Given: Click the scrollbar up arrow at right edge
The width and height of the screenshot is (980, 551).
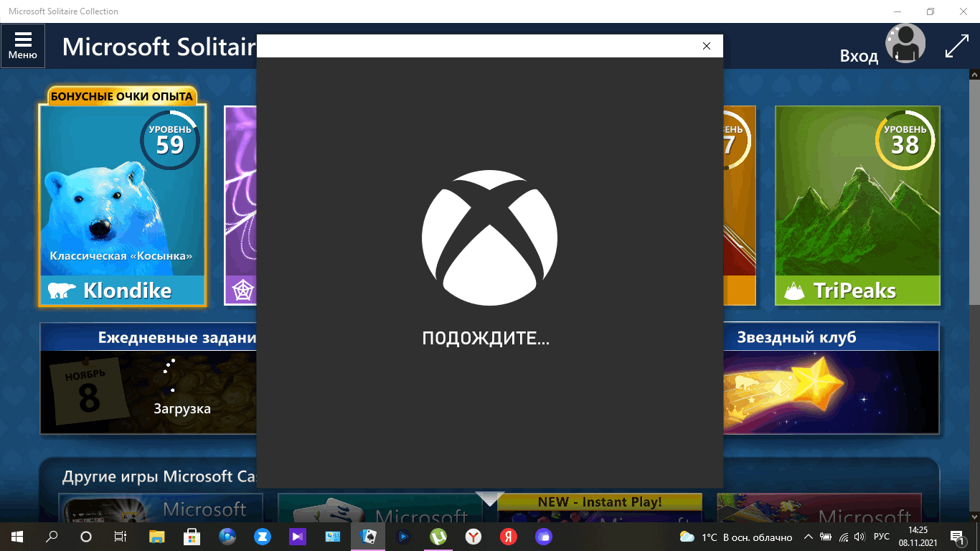Looking at the screenshot, I should tap(974, 74).
